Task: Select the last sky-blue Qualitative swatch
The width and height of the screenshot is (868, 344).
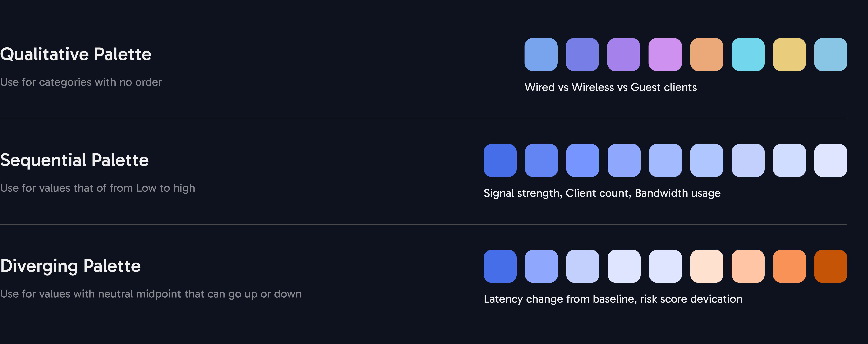Action: [831, 55]
